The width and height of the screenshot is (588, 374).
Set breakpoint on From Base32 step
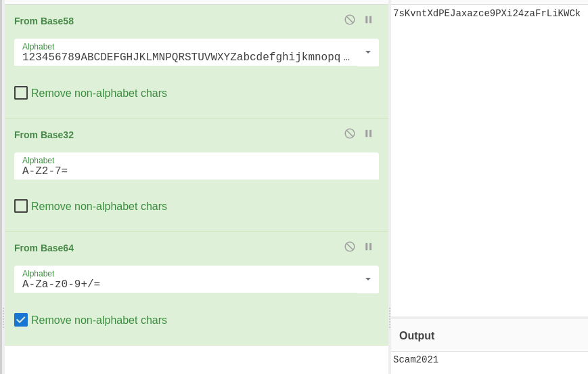(x=369, y=133)
